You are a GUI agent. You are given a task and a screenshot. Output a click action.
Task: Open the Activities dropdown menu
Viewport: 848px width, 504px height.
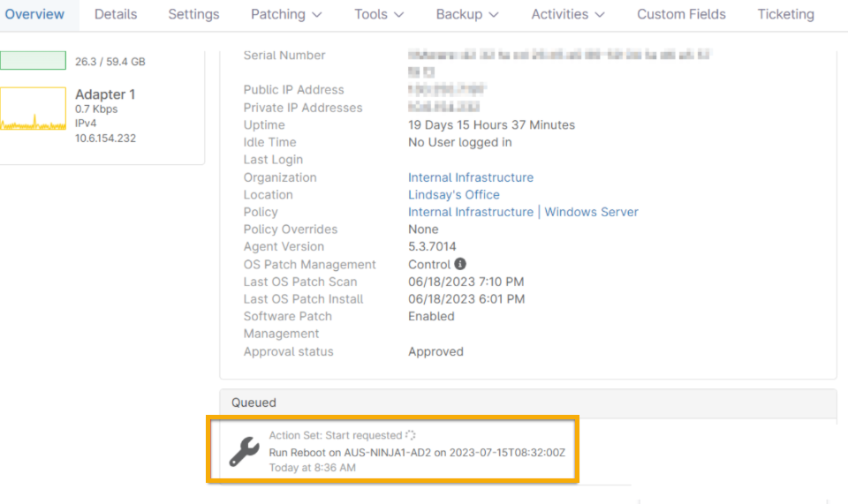pyautogui.click(x=568, y=14)
